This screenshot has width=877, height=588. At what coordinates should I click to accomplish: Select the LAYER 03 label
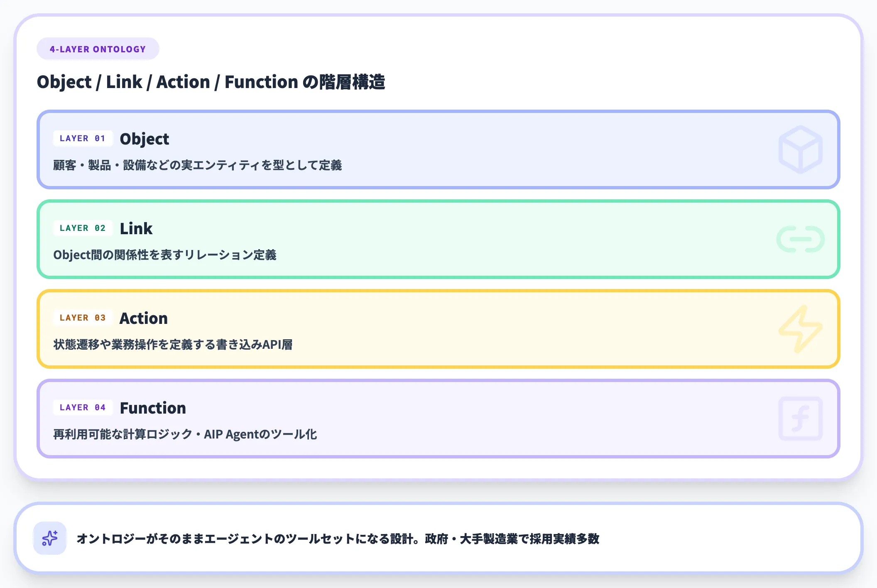click(x=83, y=318)
